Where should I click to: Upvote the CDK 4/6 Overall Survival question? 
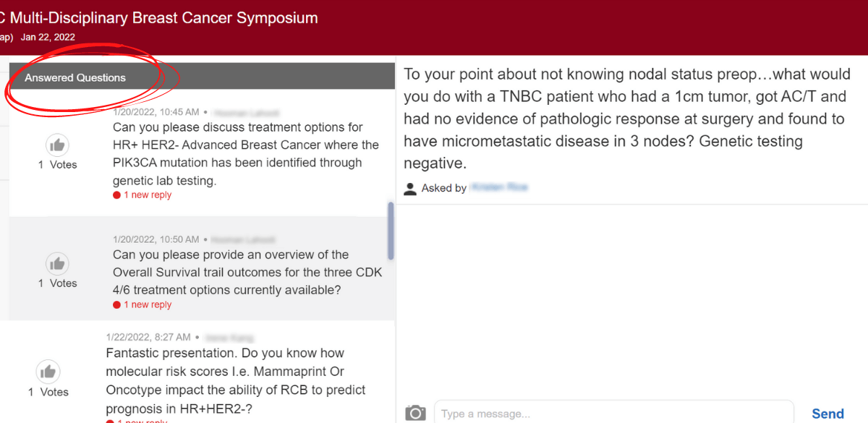pos(57,263)
